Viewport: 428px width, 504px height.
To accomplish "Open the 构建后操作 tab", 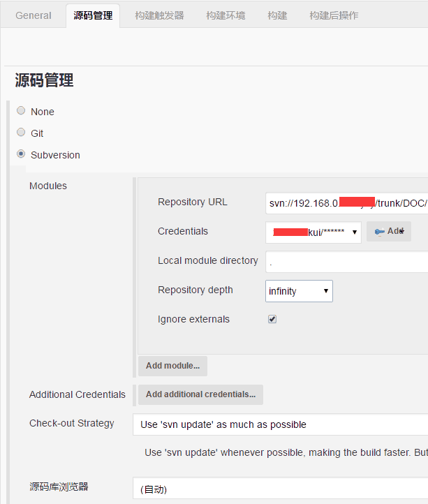I will click(334, 15).
